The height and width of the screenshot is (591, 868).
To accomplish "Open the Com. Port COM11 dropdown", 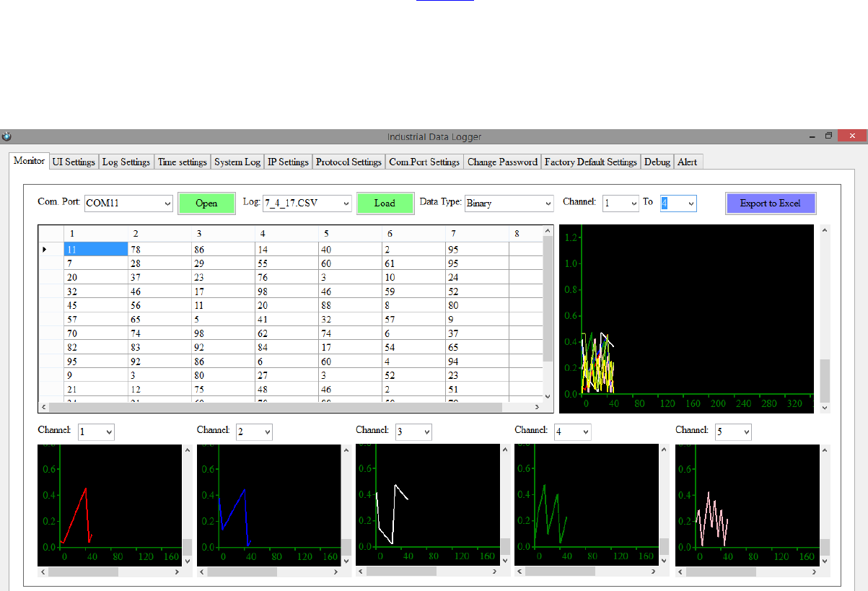I will (167, 203).
